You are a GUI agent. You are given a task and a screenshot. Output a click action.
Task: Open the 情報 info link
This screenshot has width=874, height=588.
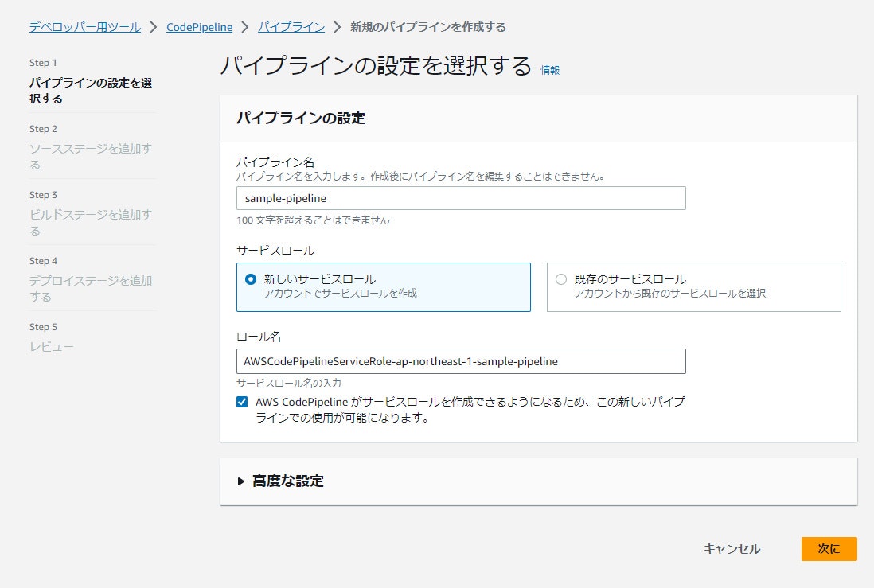[x=549, y=70]
